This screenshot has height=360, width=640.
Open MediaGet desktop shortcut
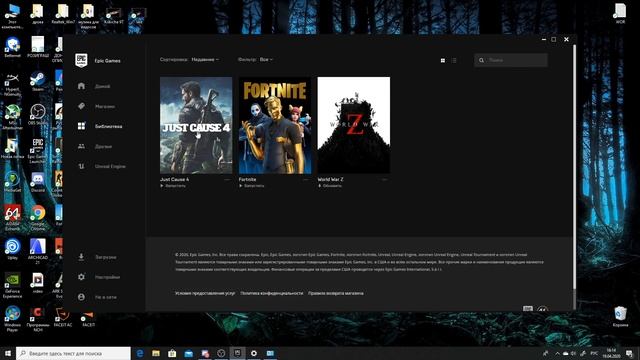tap(12, 182)
